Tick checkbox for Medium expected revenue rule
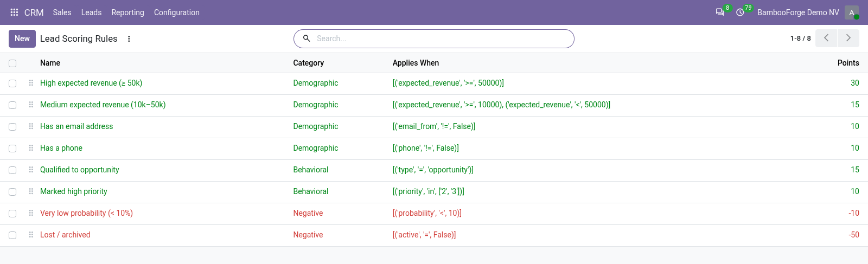The height and width of the screenshot is (264, 868). click(12, 105)
